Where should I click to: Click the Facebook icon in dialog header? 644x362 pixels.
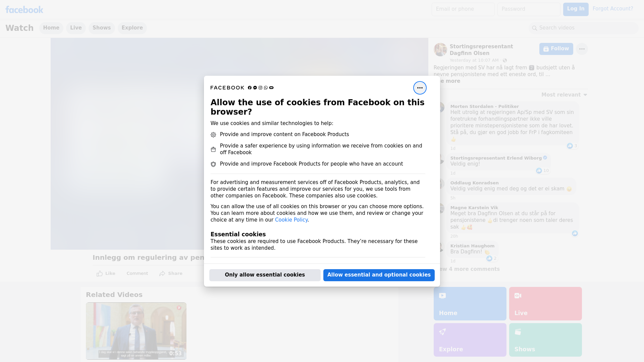[250, 88]
